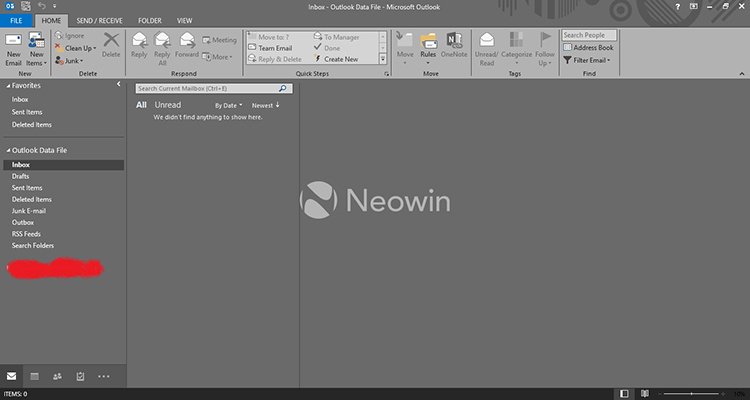Image resolution: width=750 pixels, height=400 pixels.
Task: Open Sent Items under Favorites
Action: (27, 112)
